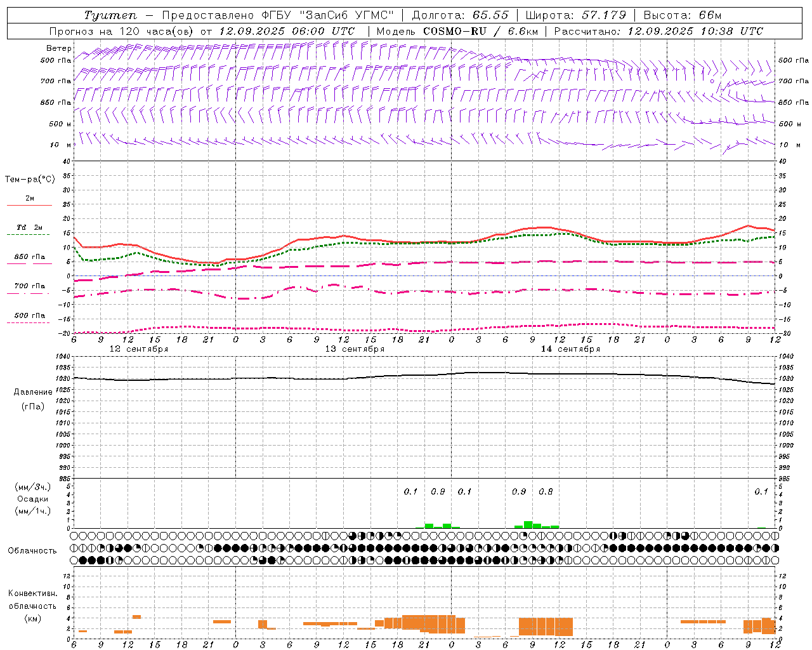
Task: Click the (мм/1ч.) hourly precipitation unit label
Action: tap(33, 511)
